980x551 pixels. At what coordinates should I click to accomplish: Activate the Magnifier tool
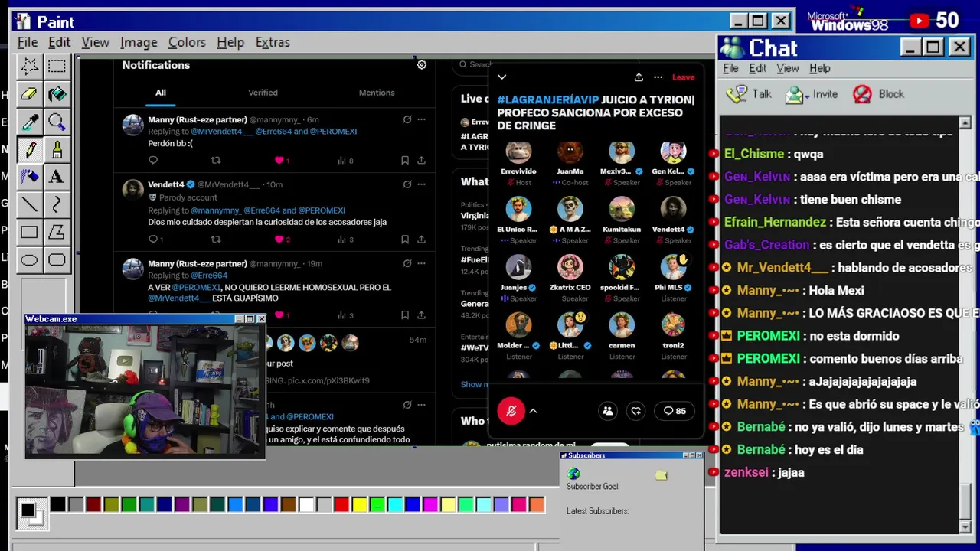(57, 121)
